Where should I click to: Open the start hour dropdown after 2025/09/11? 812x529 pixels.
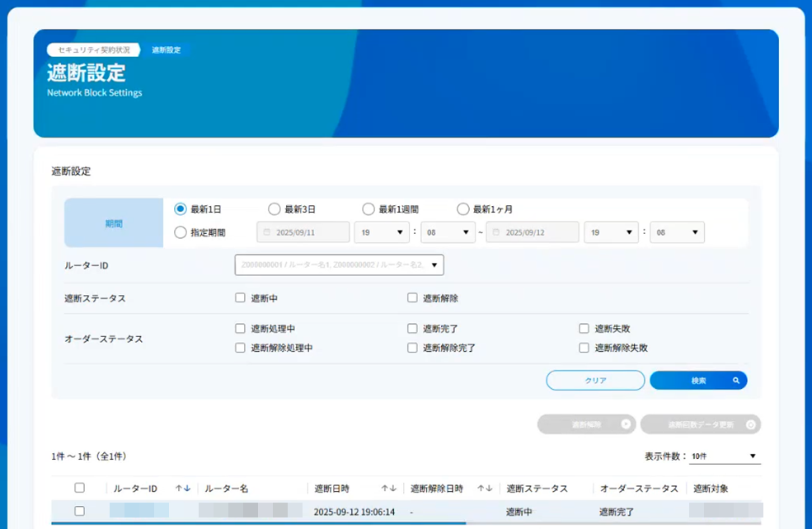[x=382, y=233]
